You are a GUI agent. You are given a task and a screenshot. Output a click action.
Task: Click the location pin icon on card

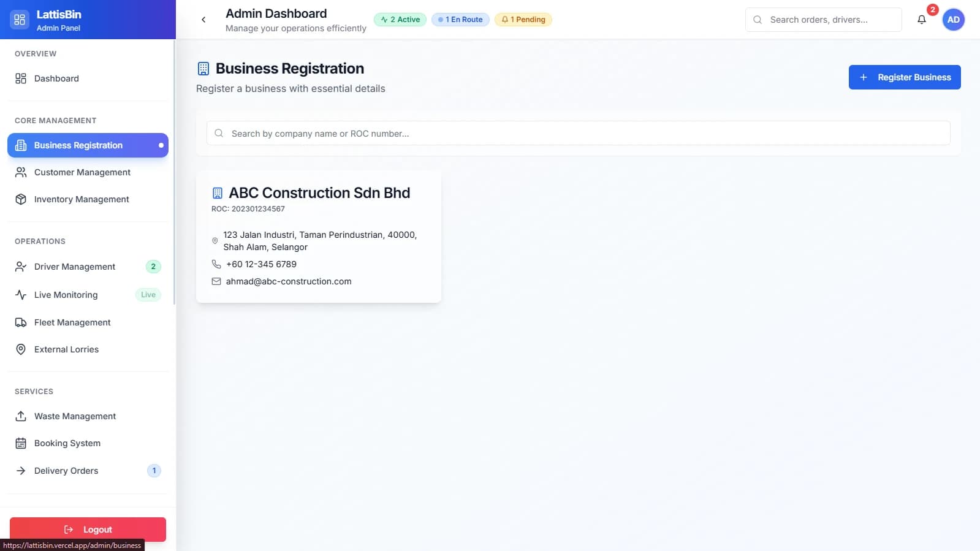click(x=215, y=241)
